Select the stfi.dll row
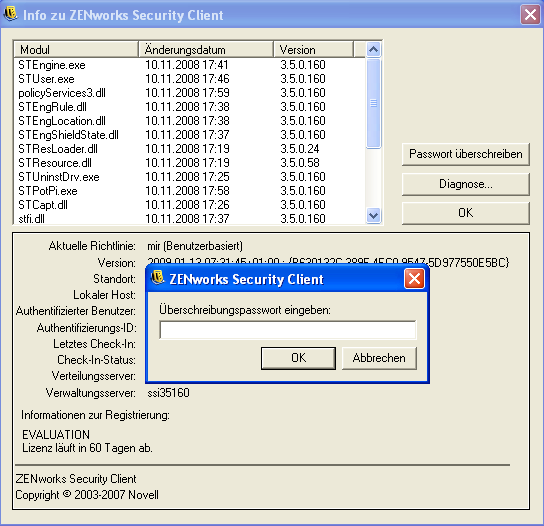The height and width of the screenshot is (526, 544). [x=189, y=219]
